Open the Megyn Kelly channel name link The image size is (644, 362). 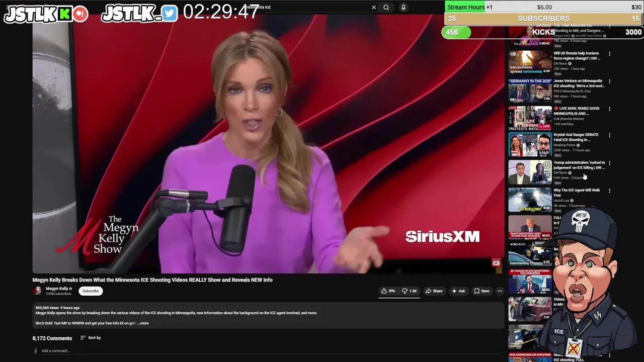57,289
